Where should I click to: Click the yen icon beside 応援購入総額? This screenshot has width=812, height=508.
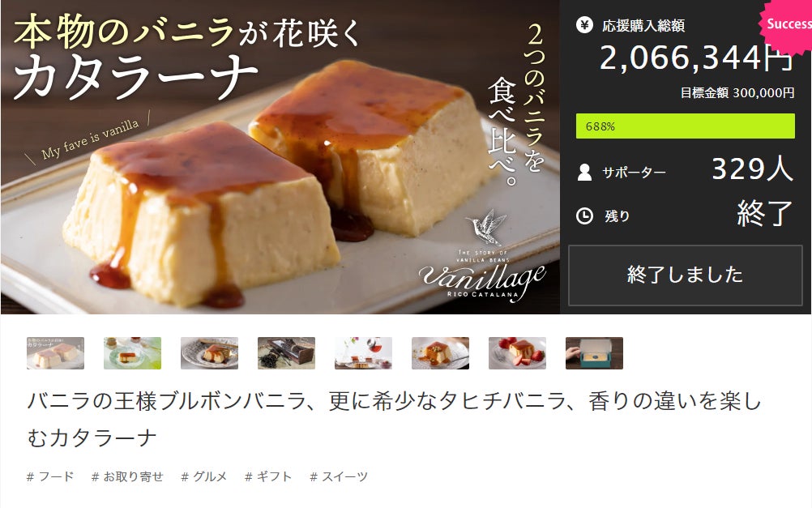[x=584, y=24]
